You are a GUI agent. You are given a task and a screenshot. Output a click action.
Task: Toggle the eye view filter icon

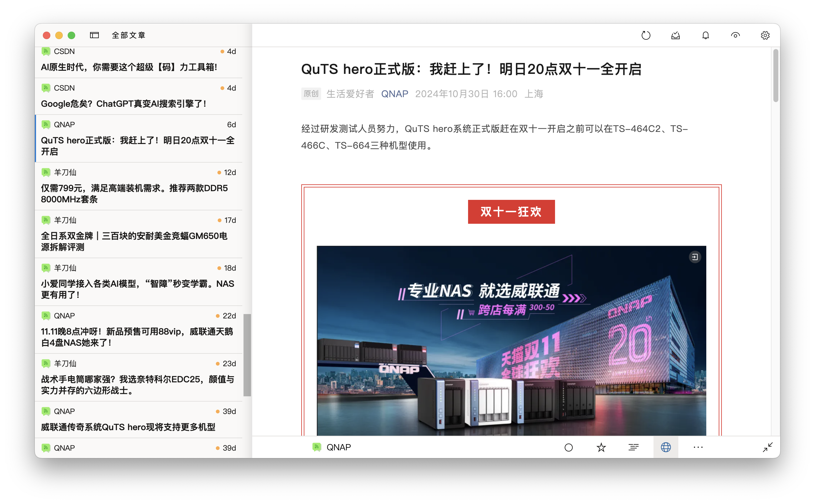click(735, 35)
